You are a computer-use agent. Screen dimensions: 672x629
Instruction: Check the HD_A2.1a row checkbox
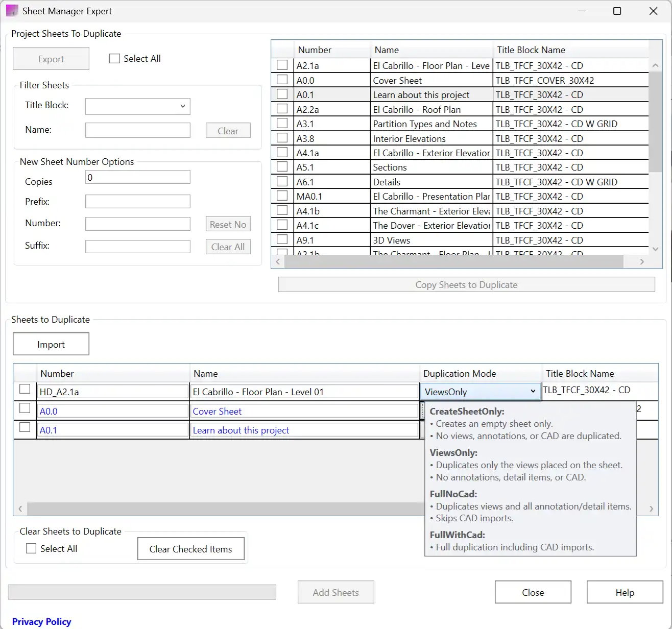25,389
